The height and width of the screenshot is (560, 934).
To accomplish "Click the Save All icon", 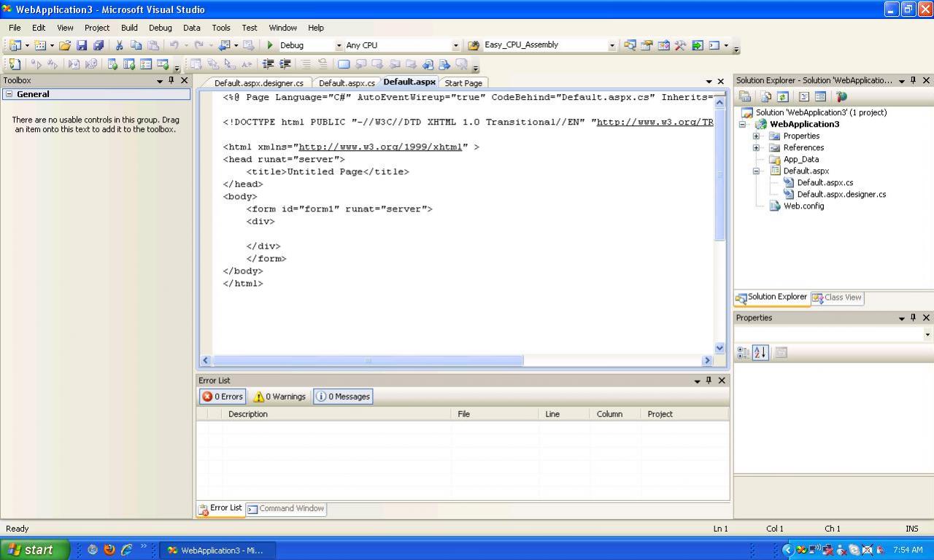I will [x=99, y=45].
